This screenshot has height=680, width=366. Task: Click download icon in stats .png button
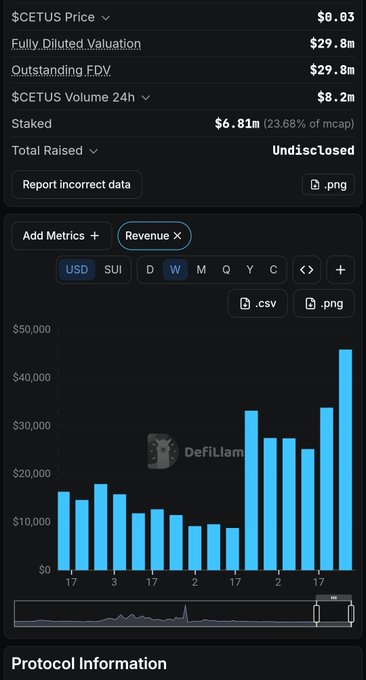pyautogui.click(x=315, y=185)
